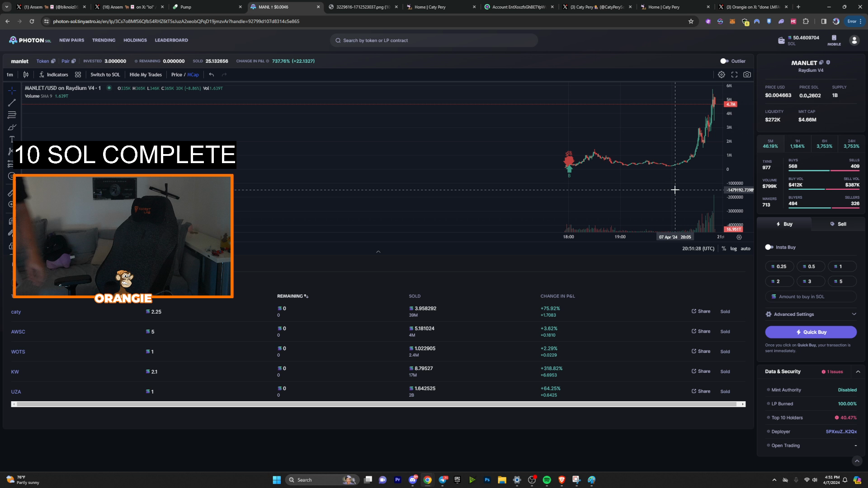The width and height of the screenshot is (868, 488).
Task: Focus the token search field
Action: (434, 40)
